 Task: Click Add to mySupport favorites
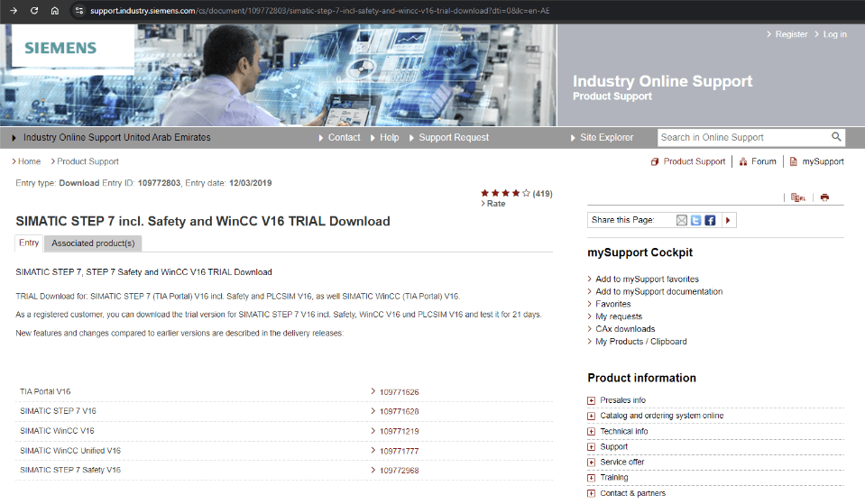pos(647,279)
